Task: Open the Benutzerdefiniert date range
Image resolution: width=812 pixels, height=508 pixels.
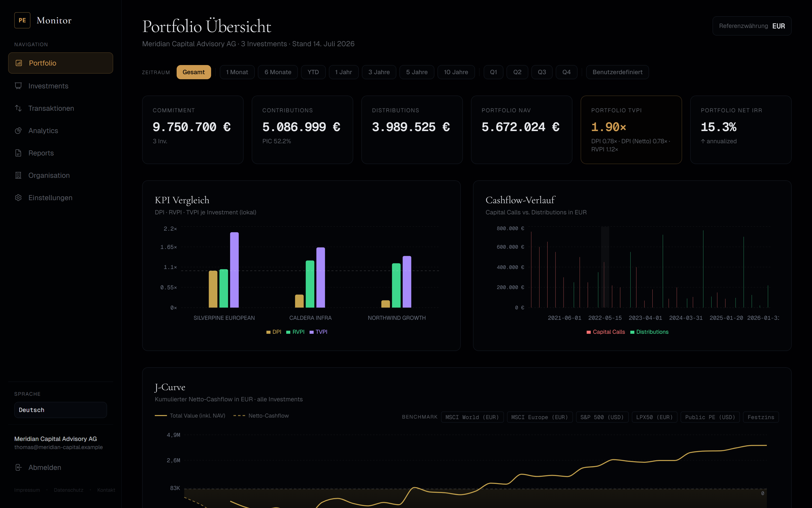Action: (617, 72)
